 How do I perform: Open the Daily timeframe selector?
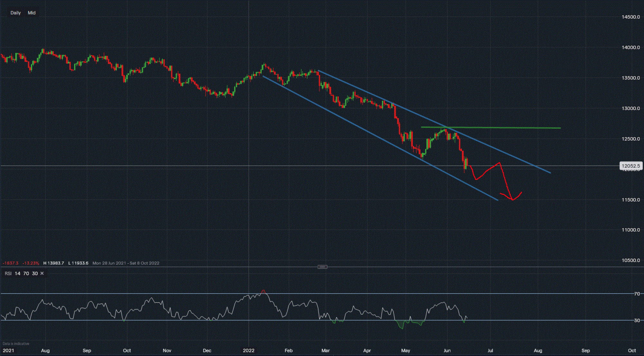pyautogui.click(x=15, y=13)
